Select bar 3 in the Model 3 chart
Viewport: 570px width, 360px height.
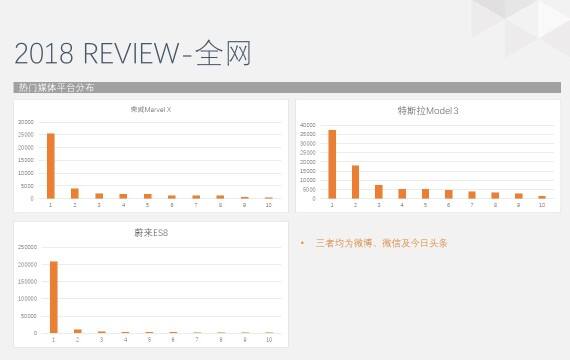click(379, 192)
